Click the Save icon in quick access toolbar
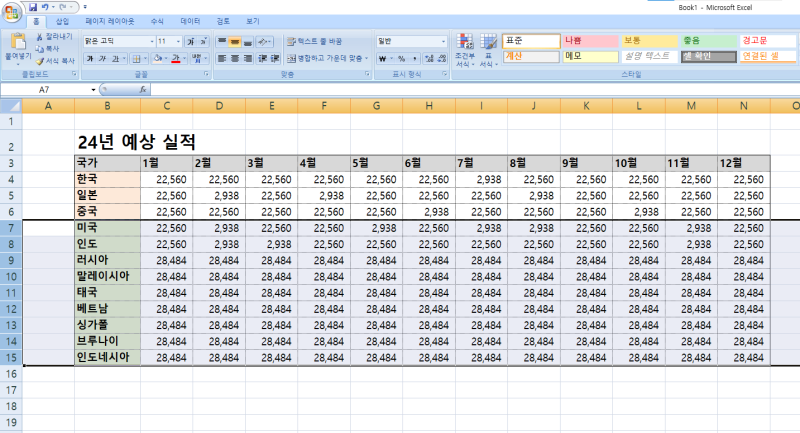 point(33,6)
